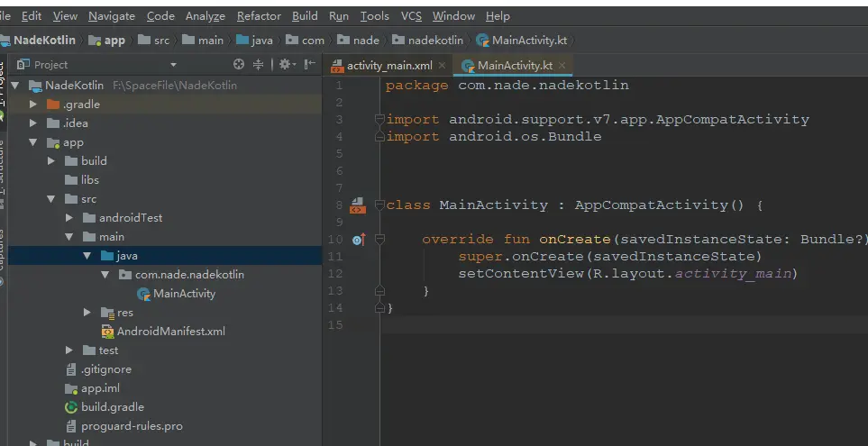This screenshot has width=868, height=446.
Task: Collapse the com.nade.nadekotlin package
Action: (x=105, y=275)
